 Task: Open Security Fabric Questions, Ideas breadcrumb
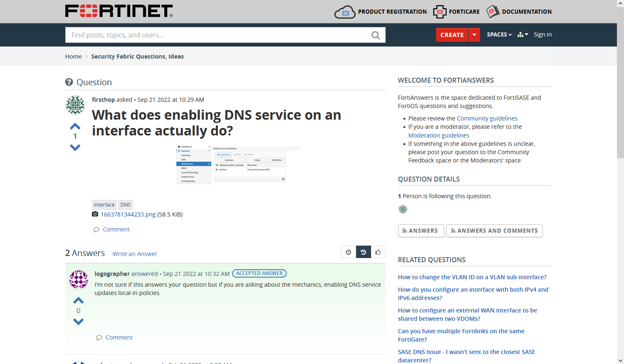[137, 57]
